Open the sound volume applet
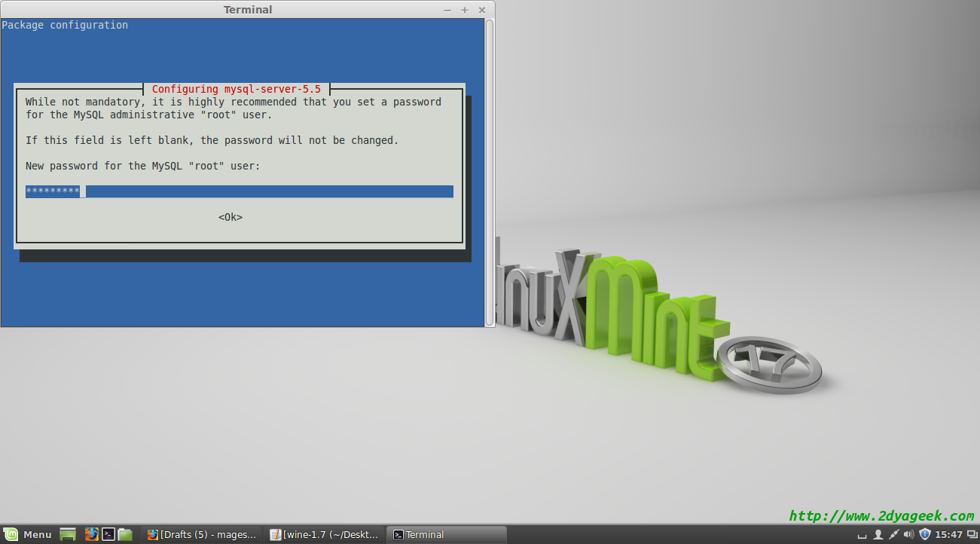 pyautogui.click(x=908, y=535)
